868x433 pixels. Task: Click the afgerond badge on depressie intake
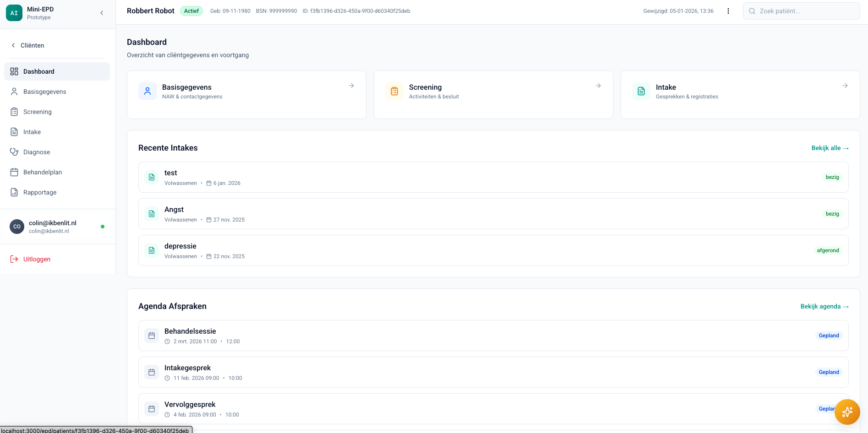[828, 250]
